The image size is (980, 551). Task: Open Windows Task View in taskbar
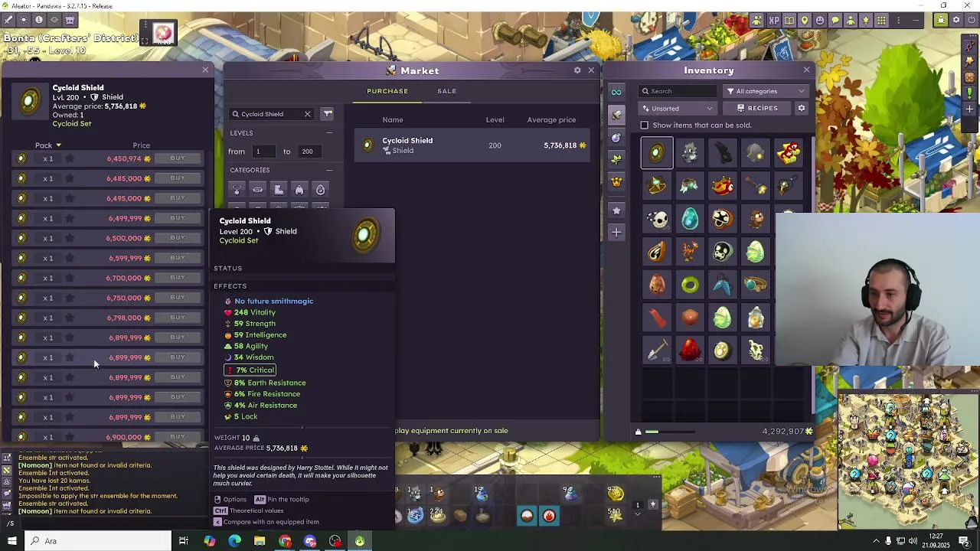pos(184,541)
